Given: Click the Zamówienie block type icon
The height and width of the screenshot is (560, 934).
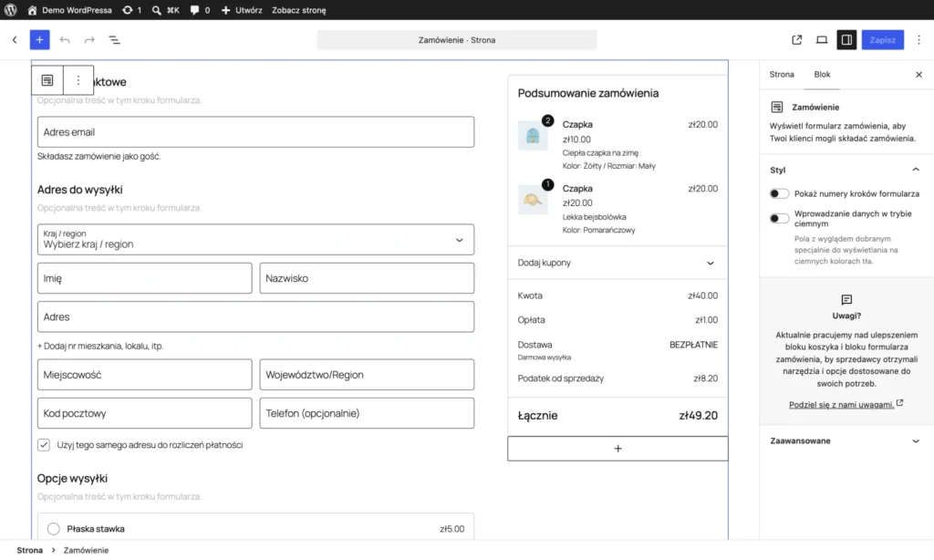Looking at the screenshot, I should pos(47,80).
